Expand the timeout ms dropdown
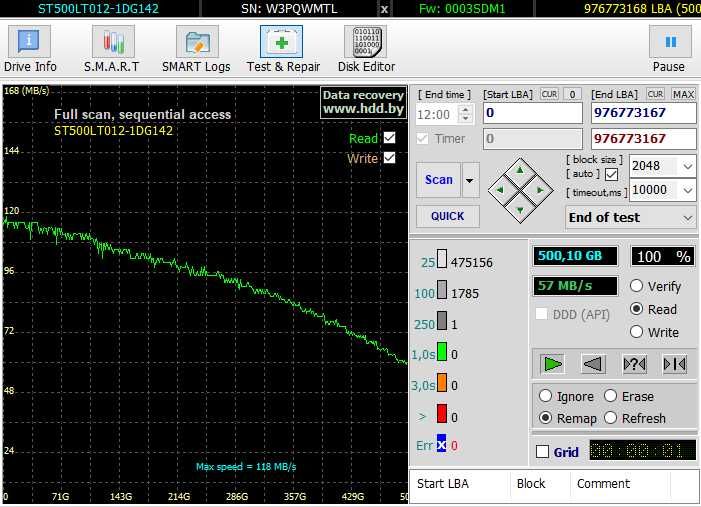 [x=687, y=190]
